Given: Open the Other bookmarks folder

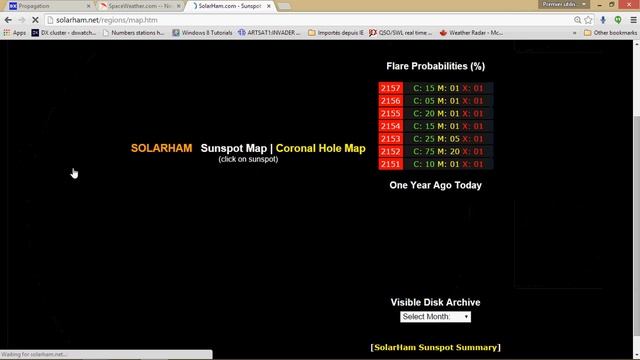Looking at the screenshot, I should (611, 33).
